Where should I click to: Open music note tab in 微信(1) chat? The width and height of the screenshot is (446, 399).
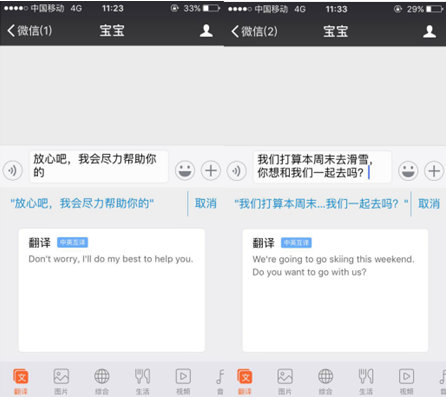pos(220,381)
